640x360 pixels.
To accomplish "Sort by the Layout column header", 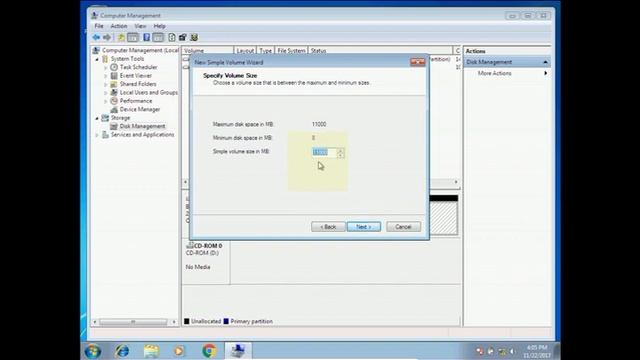I will point(245,51).
